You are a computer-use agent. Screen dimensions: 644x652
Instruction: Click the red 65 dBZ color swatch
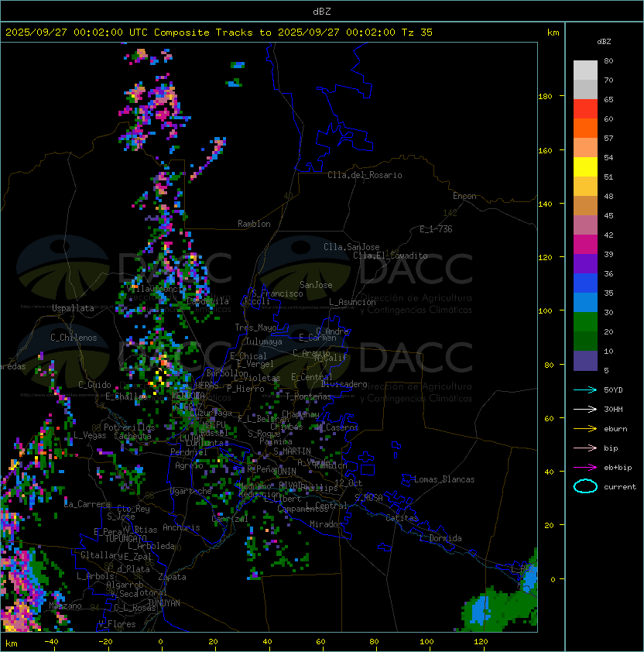coord(585,109)
